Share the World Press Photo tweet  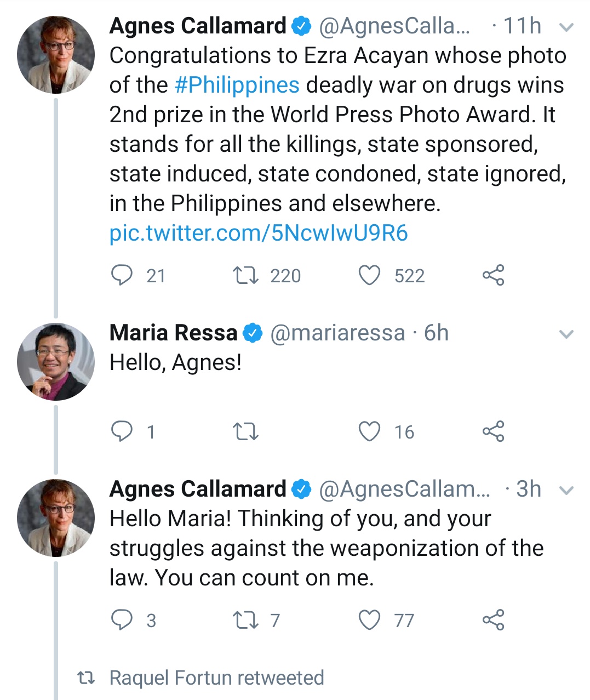pyautogui.click(x=493, y=275)
